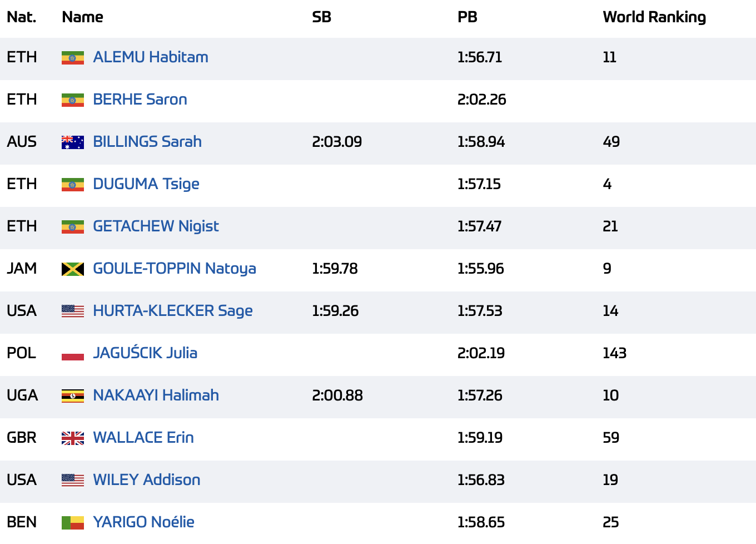
Task: Click the SB column header
Action: pyautogui.click(x=321, y=17)
